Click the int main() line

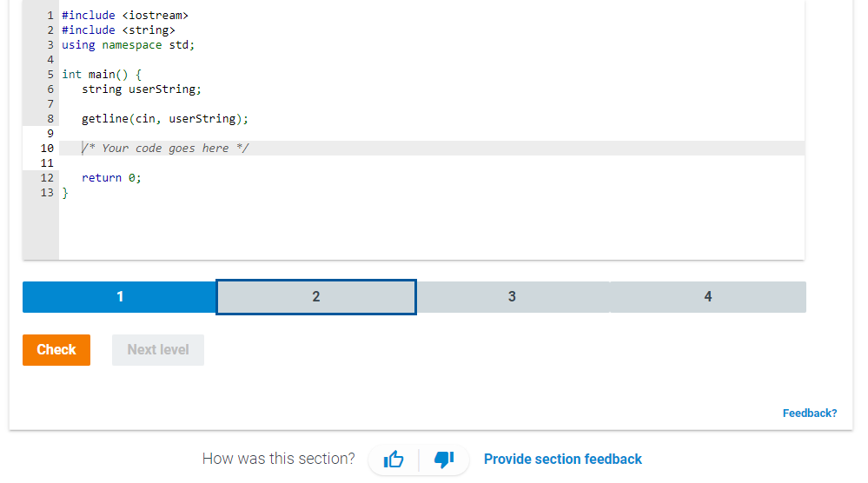pos(432,74)
